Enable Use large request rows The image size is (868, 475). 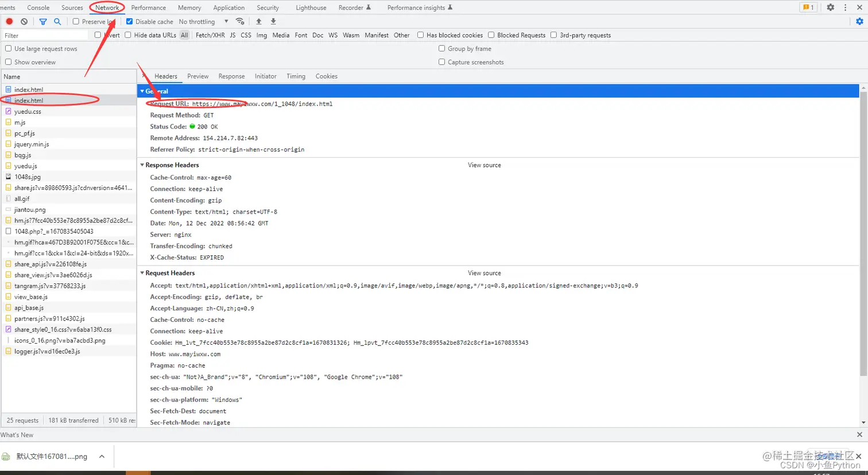pyautogui.click(x=8, y=49)
